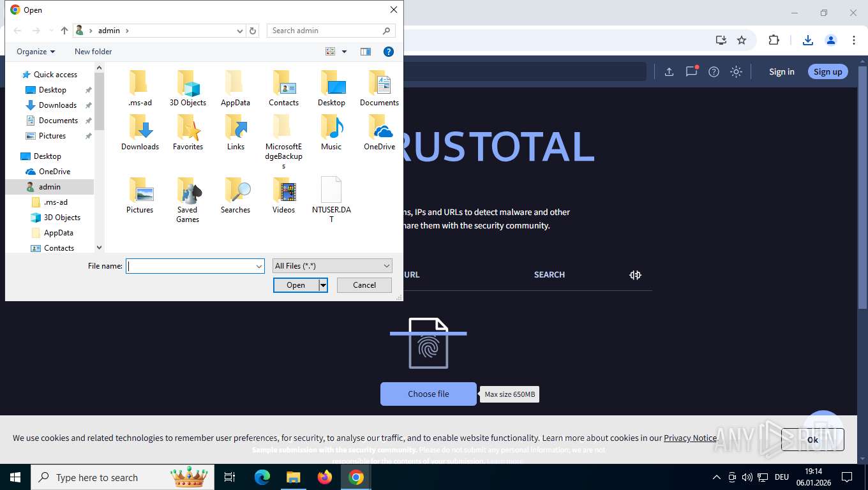Viewport: 868px width, 490px height.
Task: Open the All Files type dropdown
Action: (x=332, y=266)
